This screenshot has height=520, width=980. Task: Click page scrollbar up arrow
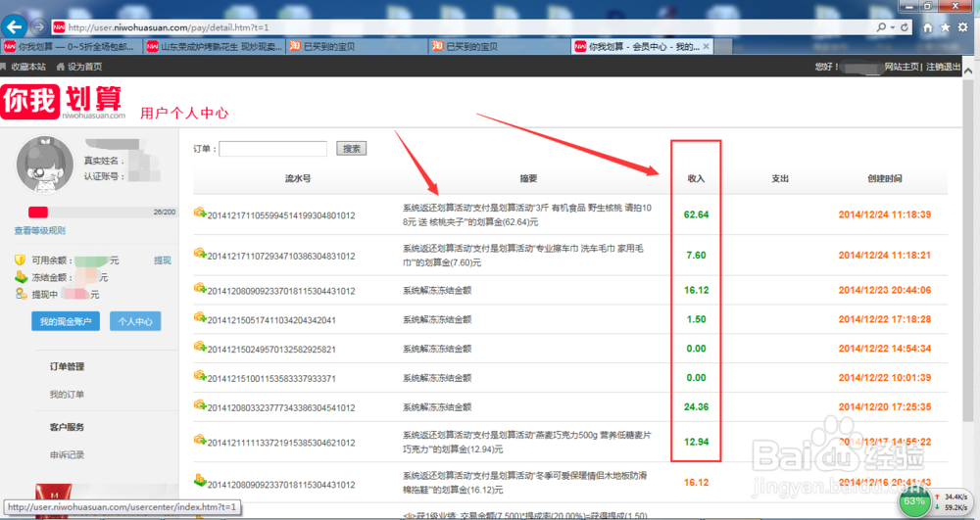(x=968, y=71)
